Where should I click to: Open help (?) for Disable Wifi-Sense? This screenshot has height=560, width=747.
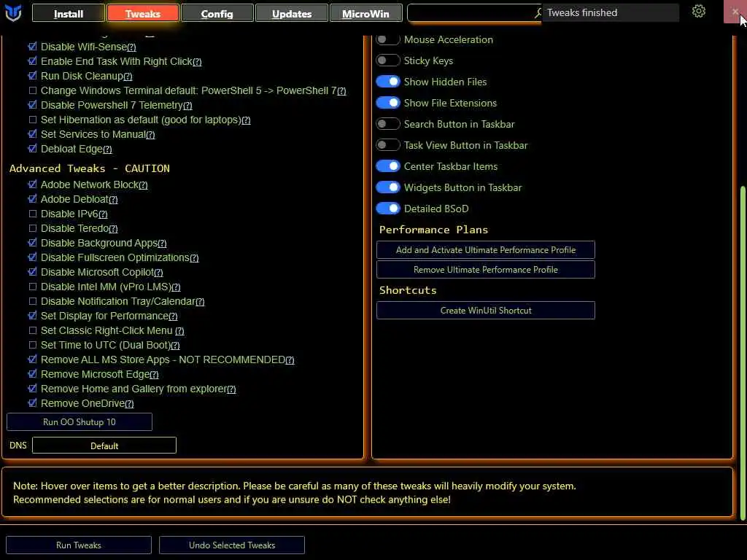click(131, 47)
